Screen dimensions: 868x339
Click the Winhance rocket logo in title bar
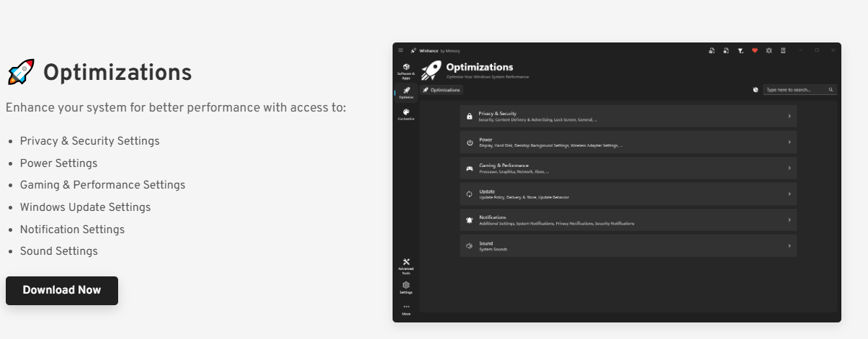coord(413,50)
